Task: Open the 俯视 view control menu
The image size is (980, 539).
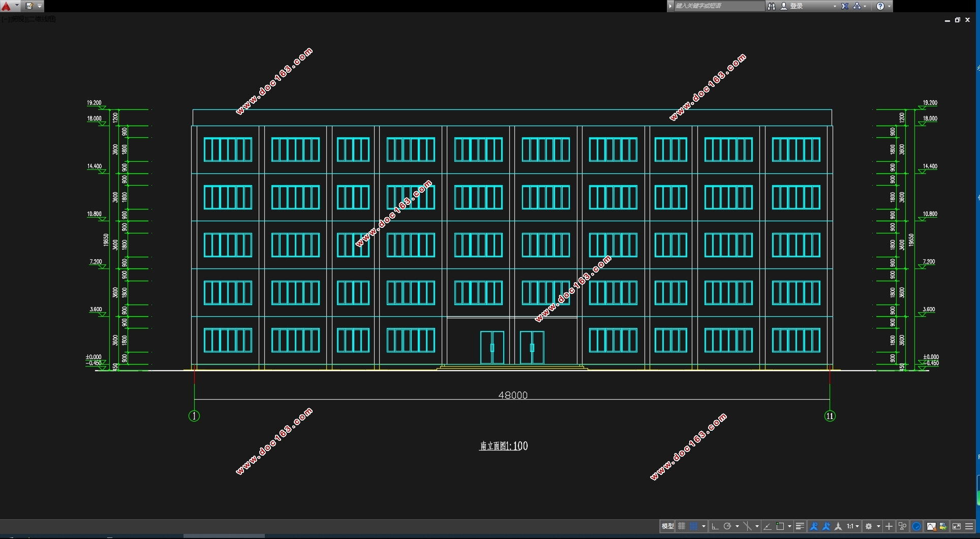Action: [18, 19]
